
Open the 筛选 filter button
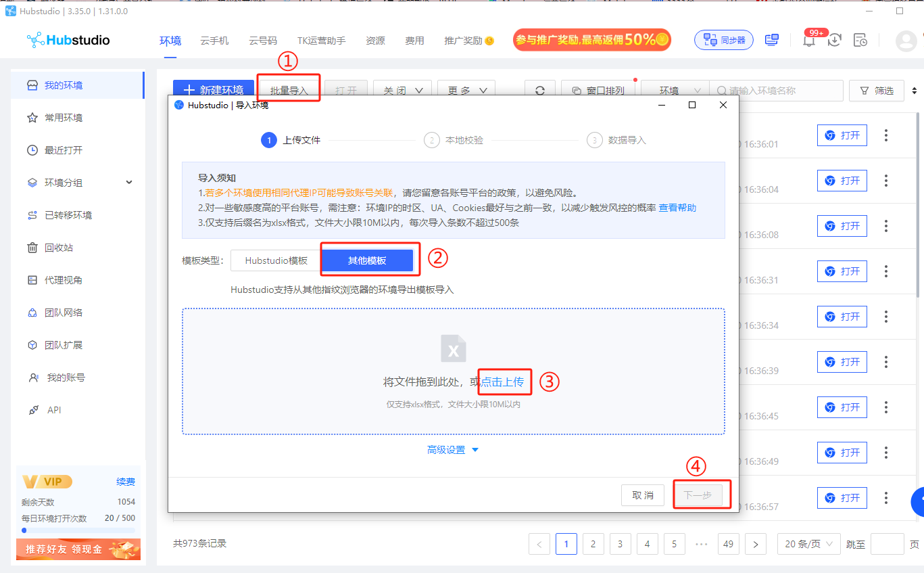(x=876, y=91)
